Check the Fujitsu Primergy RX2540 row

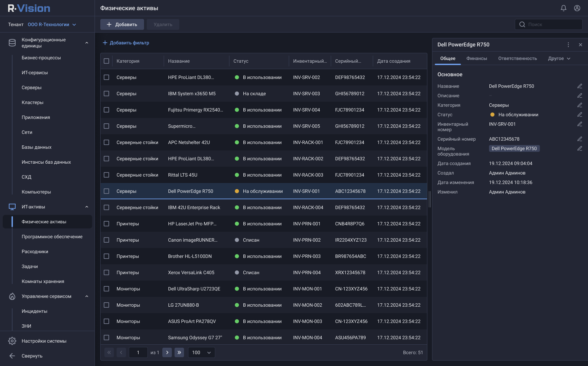click(x=106, y=110)
